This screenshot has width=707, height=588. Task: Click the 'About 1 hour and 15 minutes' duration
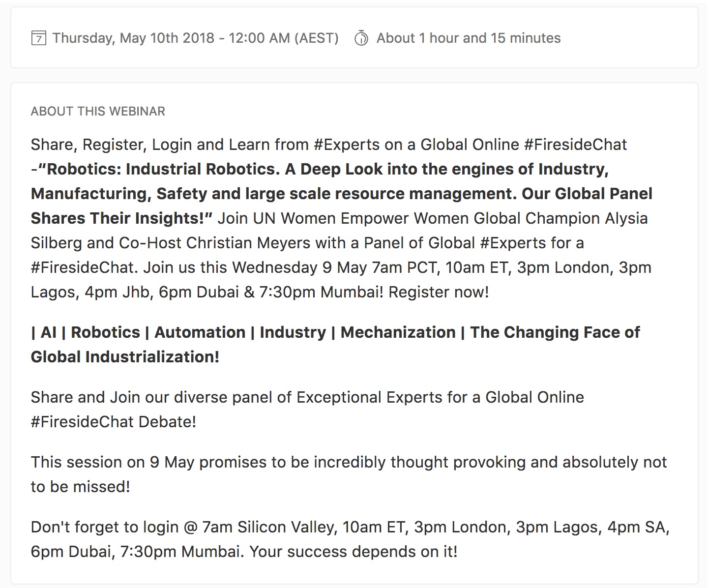[x=468, y=38]
